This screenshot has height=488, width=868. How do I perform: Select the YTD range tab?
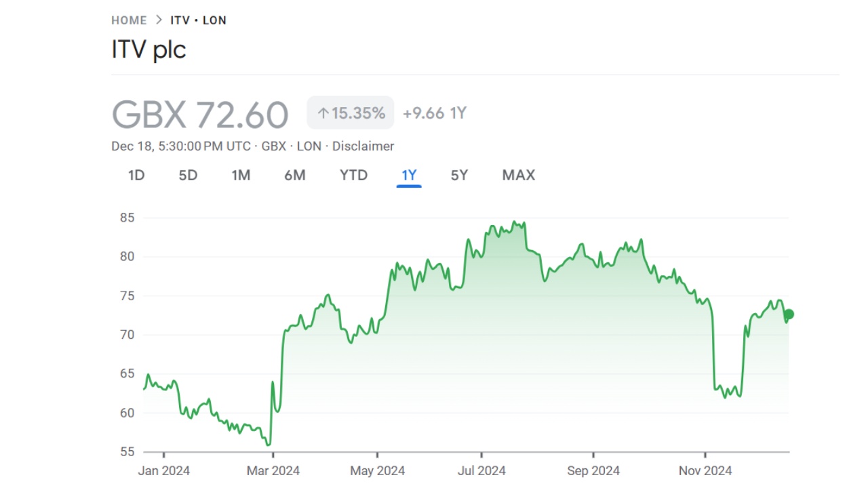click(x=353, y=176)
